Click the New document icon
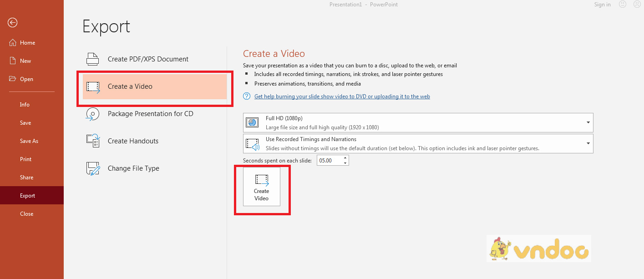Viewport: 644px width, 279px height. point(12,61)
